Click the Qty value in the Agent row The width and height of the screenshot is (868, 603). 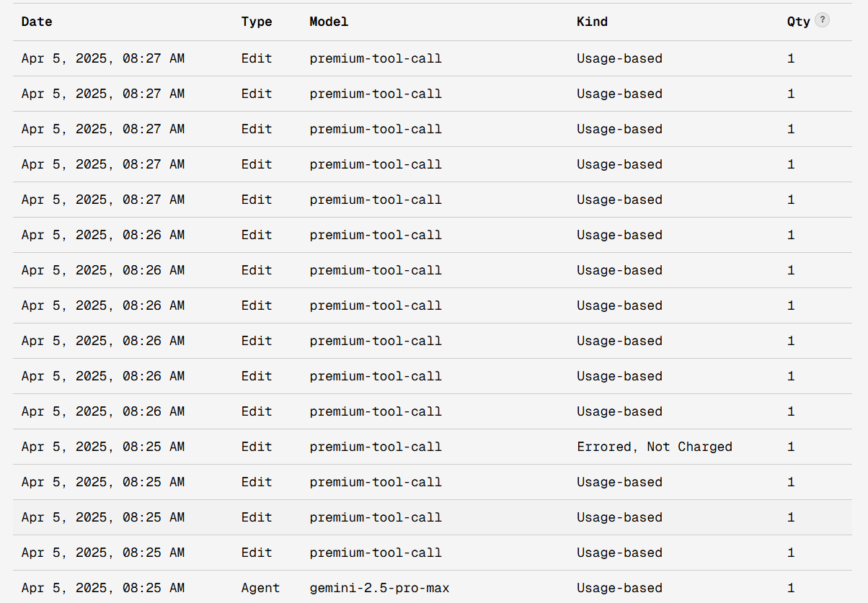coord(791,588)
